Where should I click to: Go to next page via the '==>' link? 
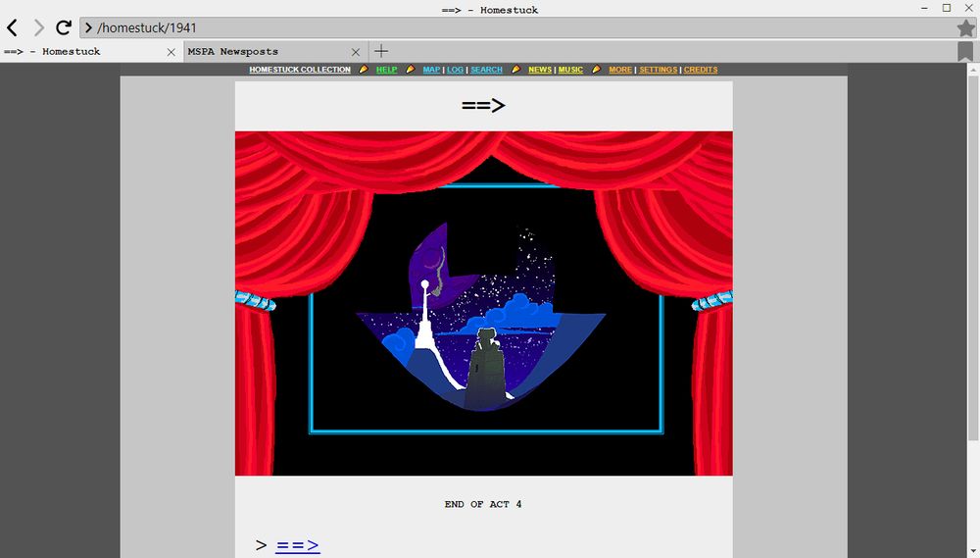(x=298, y=545)
